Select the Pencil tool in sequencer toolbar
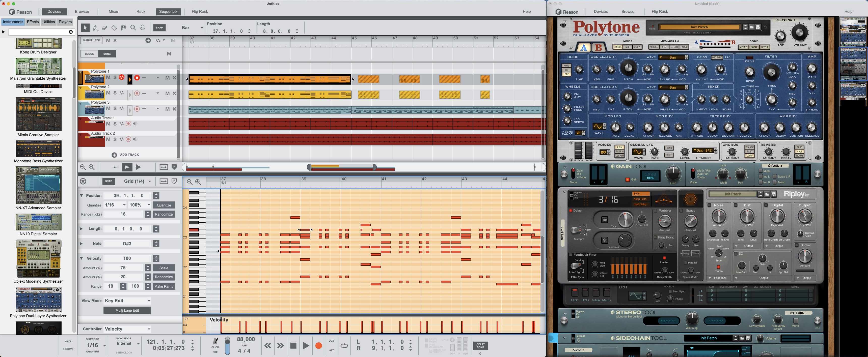 [95, 28]
